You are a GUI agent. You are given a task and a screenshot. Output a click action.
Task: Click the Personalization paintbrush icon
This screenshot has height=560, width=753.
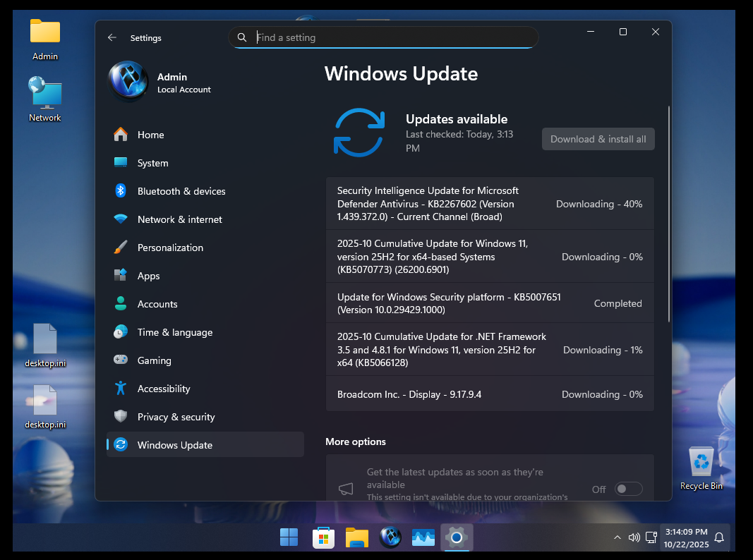coord(121,247)
